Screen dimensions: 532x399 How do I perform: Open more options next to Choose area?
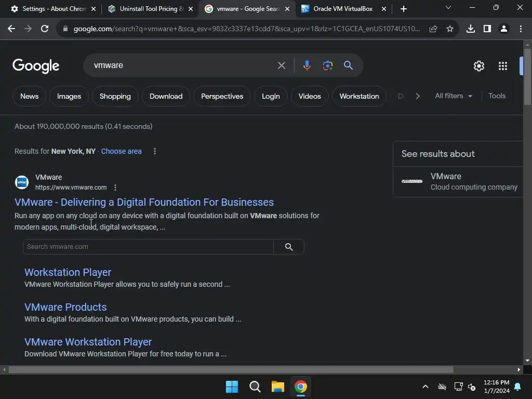155,151
